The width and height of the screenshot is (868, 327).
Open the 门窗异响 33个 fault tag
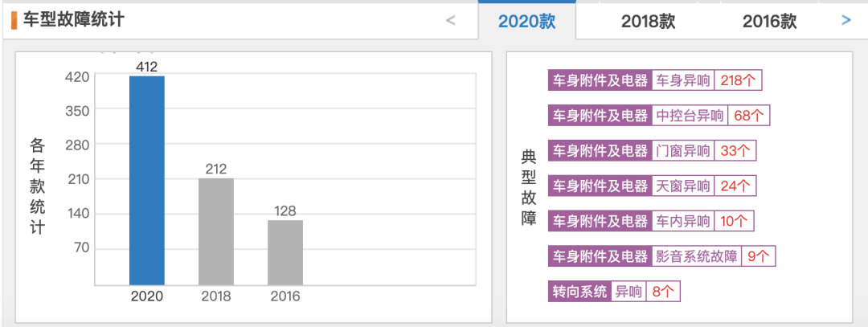[703, 151]
